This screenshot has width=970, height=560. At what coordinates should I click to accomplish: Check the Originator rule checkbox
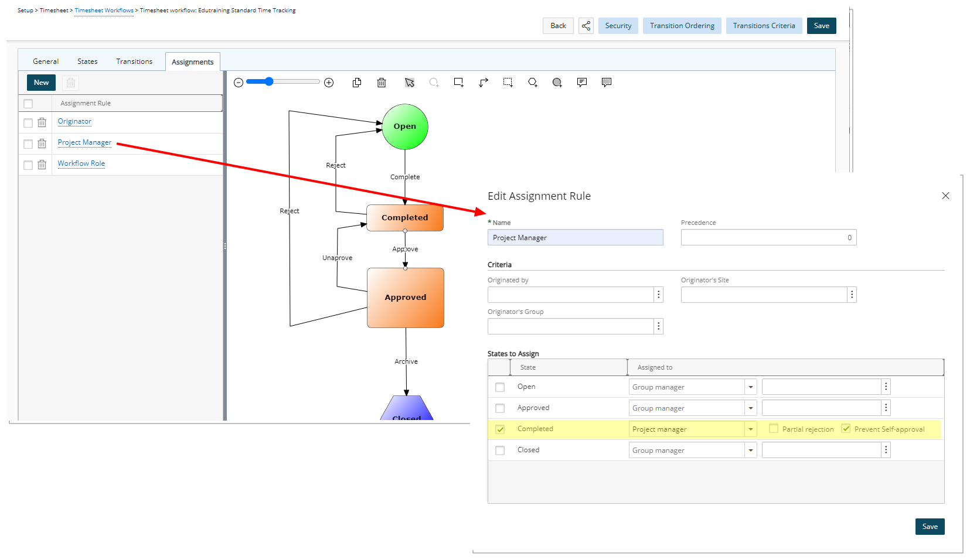tap(28, 122)
